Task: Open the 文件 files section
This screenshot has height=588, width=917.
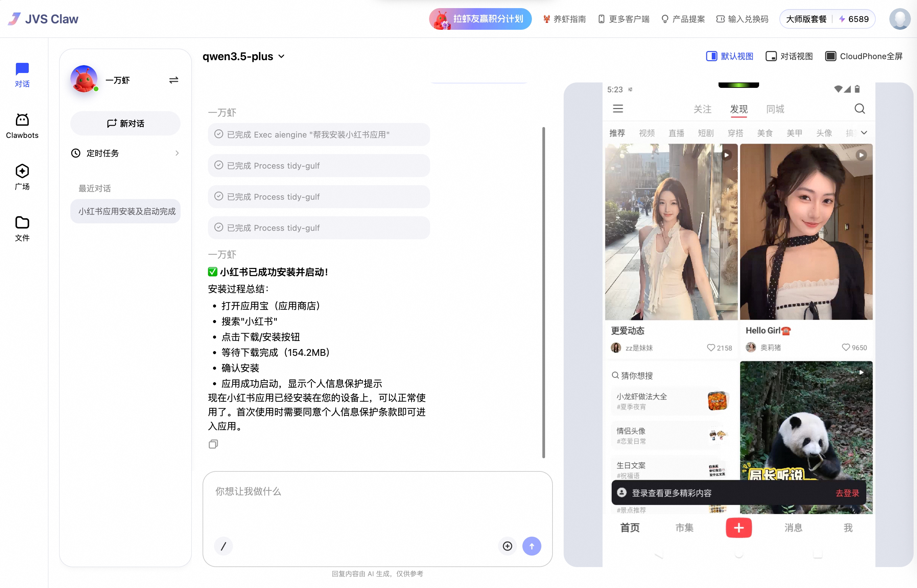Action: pyautogui.click(x=22, y=229)
